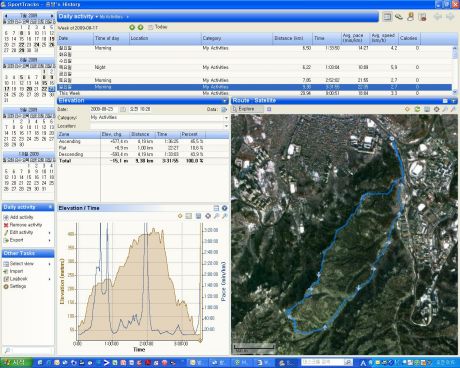Image resolution: width=460 pixels, height=368 pixels.
Task: Click the Remove activity red X icon
Action: click(x=6, y=225)
